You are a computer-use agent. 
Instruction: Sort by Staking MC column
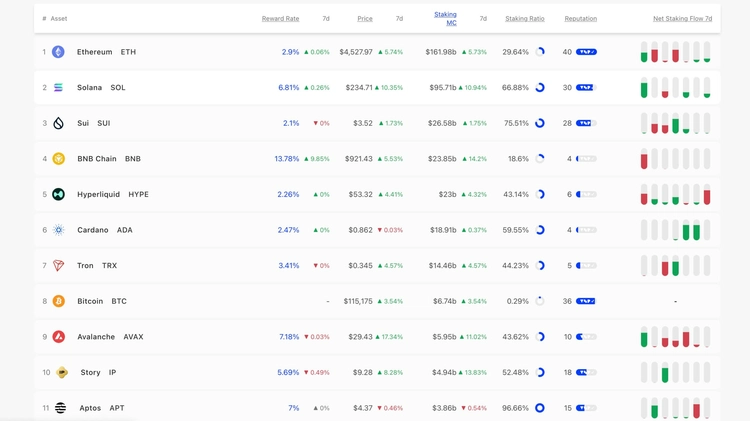[445, 18]
